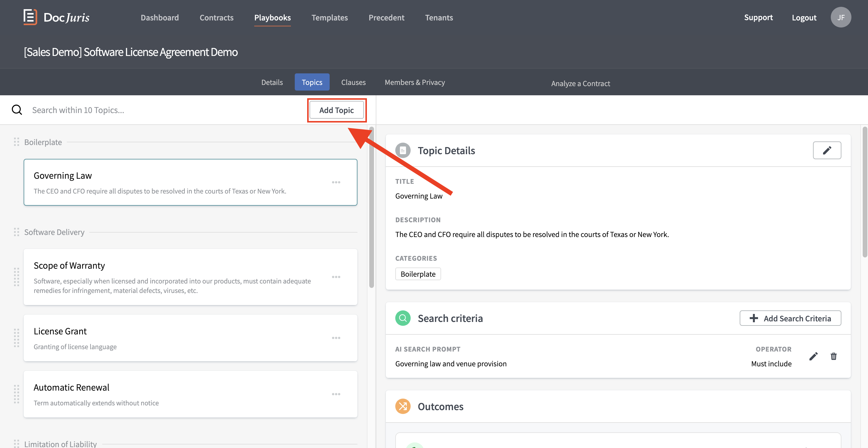Go to the Dashboard page
868x448 pixels.
pos(160,17)
